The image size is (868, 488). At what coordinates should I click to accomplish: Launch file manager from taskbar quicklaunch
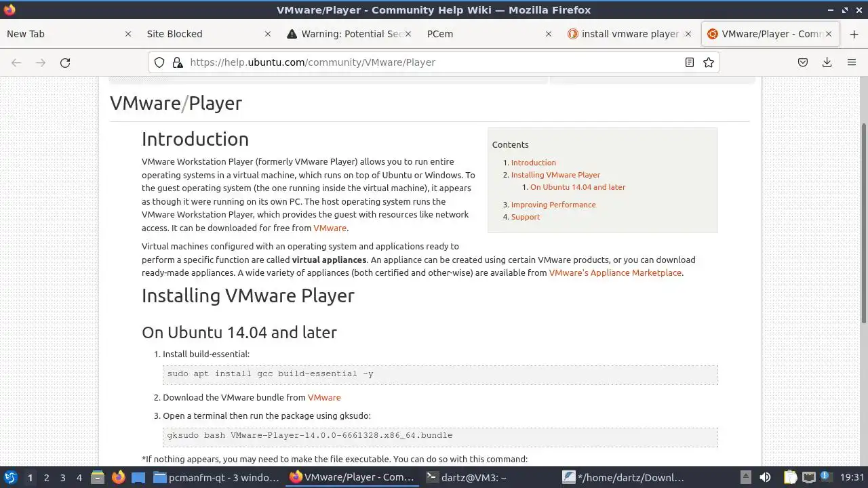tap(97, 477)
